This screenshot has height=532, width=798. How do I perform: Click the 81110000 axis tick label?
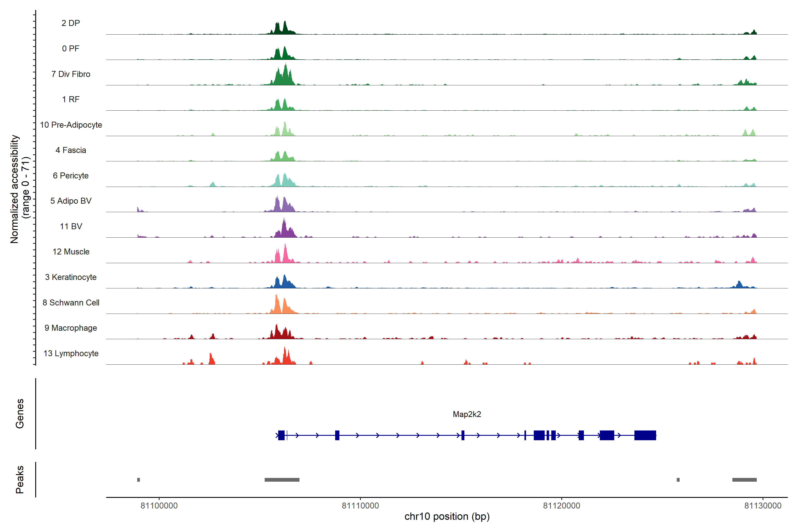[360, 506]
